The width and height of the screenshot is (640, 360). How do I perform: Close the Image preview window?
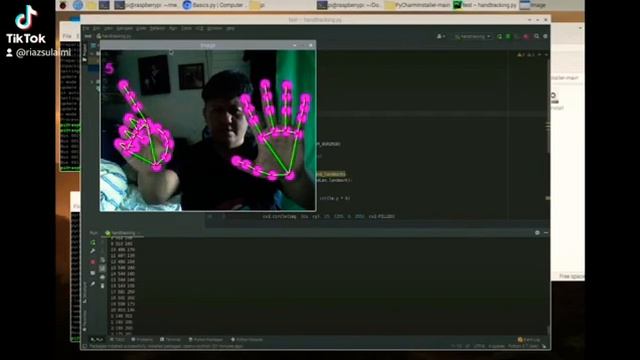coord(311,45)
